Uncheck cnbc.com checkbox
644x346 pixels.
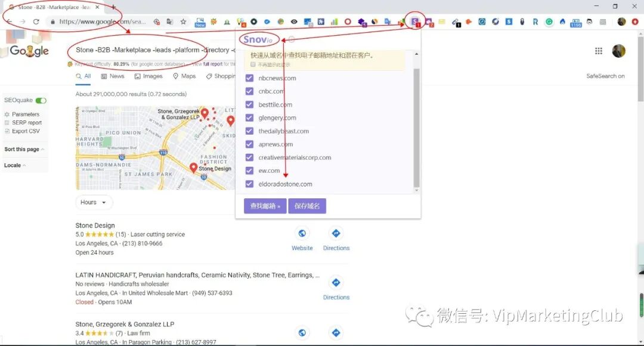click(249, 91)
